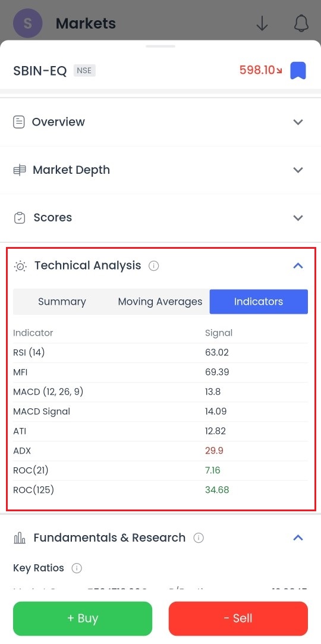
Task: Click the Market Depth icon
Action: tap(19, 170)
